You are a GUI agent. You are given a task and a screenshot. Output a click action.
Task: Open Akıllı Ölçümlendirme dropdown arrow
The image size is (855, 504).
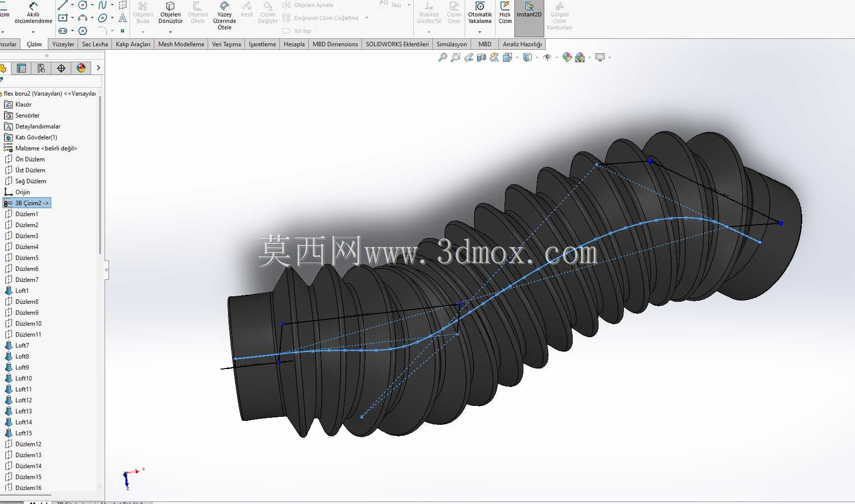[33, 32]
